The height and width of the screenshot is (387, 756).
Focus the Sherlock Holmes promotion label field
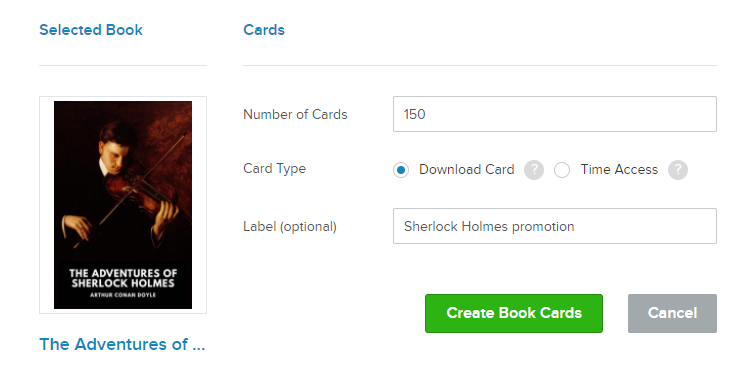click(554, 226)
